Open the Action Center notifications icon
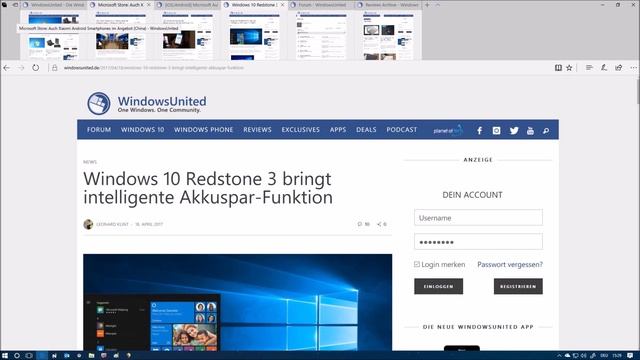 [630, 356]
